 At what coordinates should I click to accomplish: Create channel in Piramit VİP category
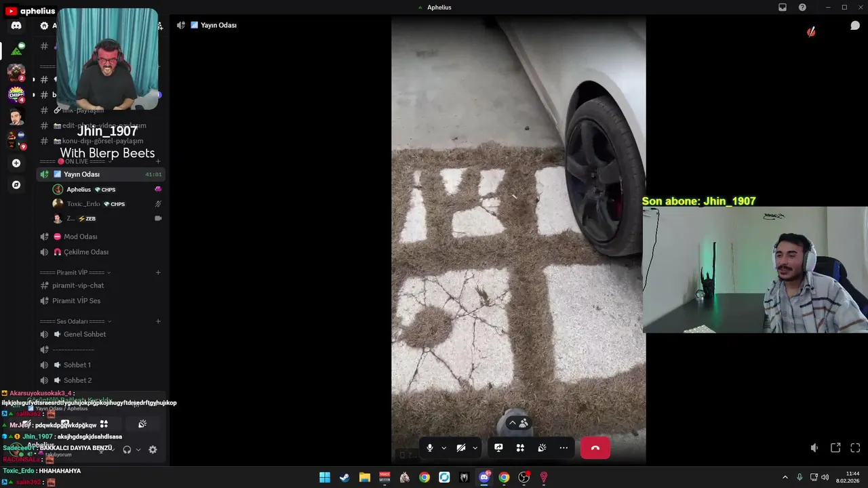click(x=158, y=272)
